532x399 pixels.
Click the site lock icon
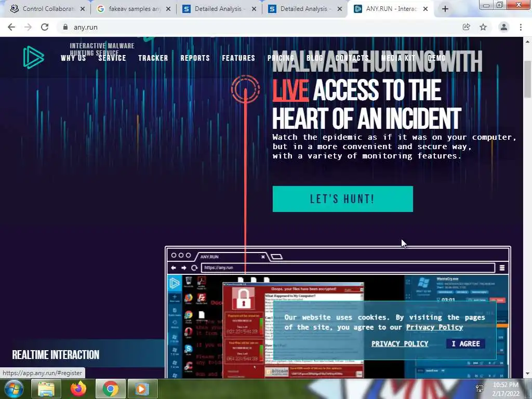65,27
